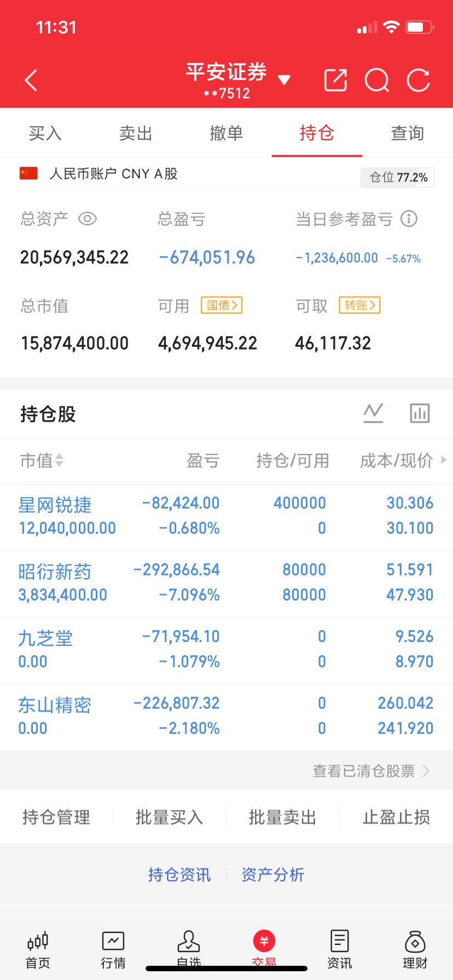Tap the 持仓股 section title
Image resolution: width=453 pixels, height=980 pixels.
coord(48,414)
